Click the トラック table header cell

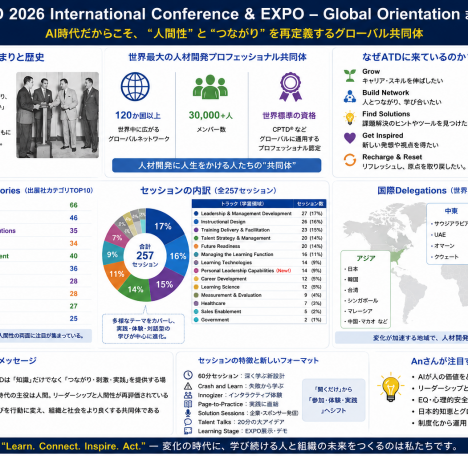242,204
